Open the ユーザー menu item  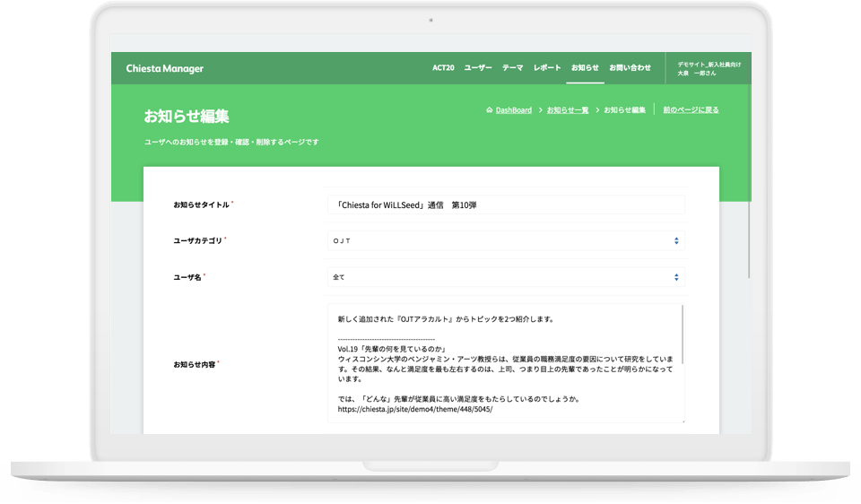(478, 67)
